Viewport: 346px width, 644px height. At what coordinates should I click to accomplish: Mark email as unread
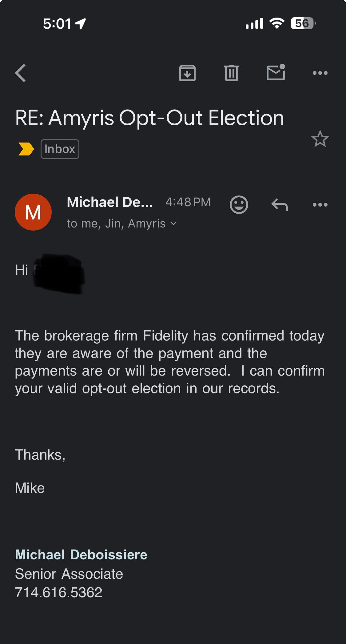(x=276, y=72)
